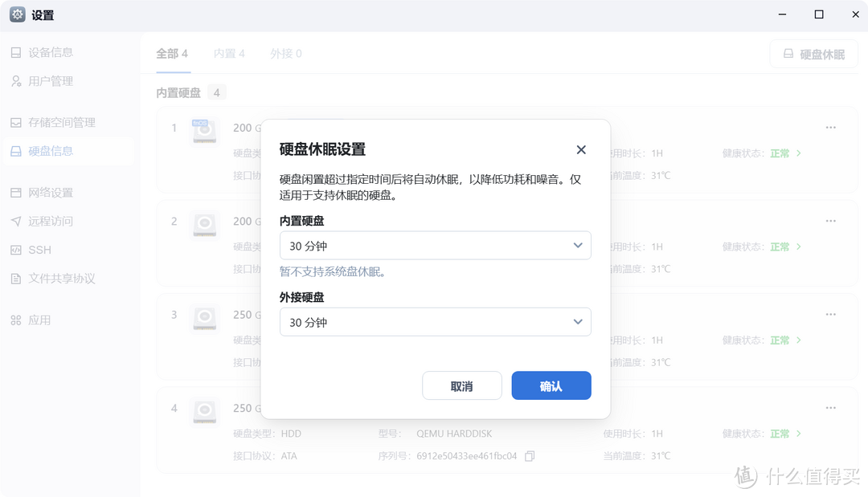Viewport: 868px width, 497px height.
Task: Click the 取消 button
Action: 461,386
